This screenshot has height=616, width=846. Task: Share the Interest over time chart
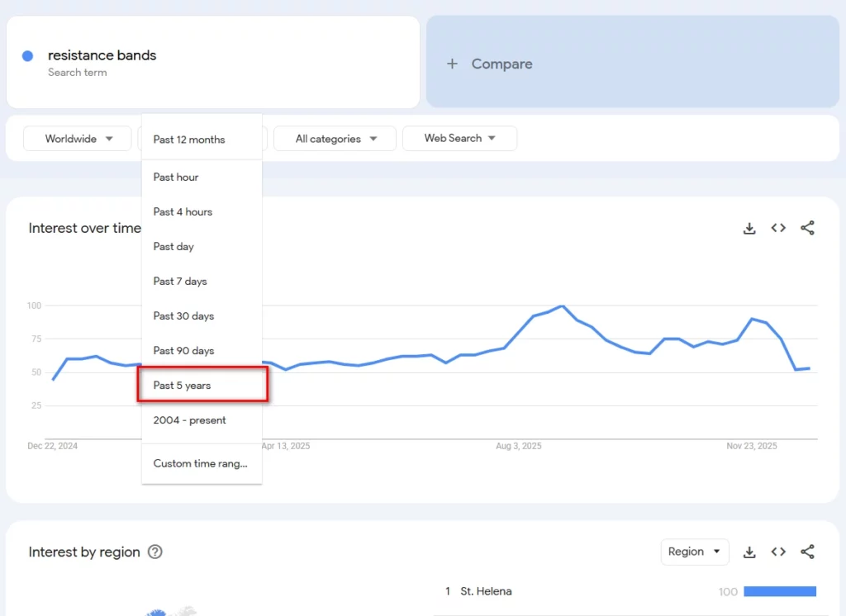pos(806,228)
